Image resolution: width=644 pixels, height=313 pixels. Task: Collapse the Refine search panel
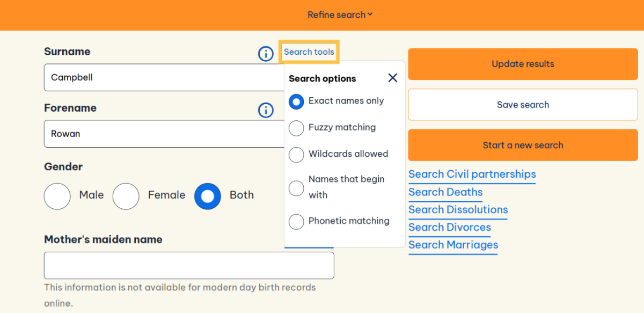[340, 15]
